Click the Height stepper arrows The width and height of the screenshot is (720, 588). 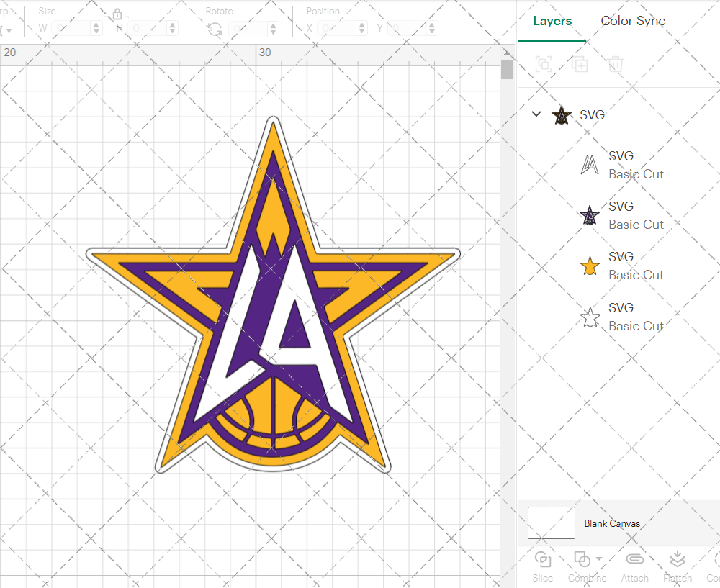172,29
